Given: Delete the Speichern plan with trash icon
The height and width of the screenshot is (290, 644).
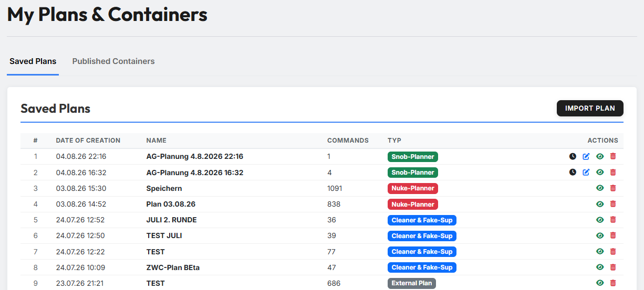Looking at the screenshot, I should click(x=613, y=188).
